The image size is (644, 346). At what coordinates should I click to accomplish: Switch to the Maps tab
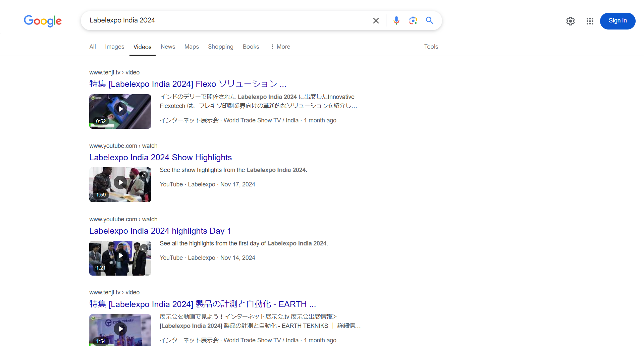click(x=192, y=47)
